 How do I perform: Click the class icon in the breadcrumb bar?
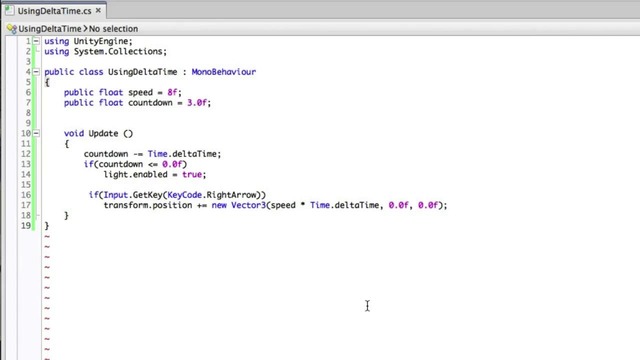tap(11, 29)
